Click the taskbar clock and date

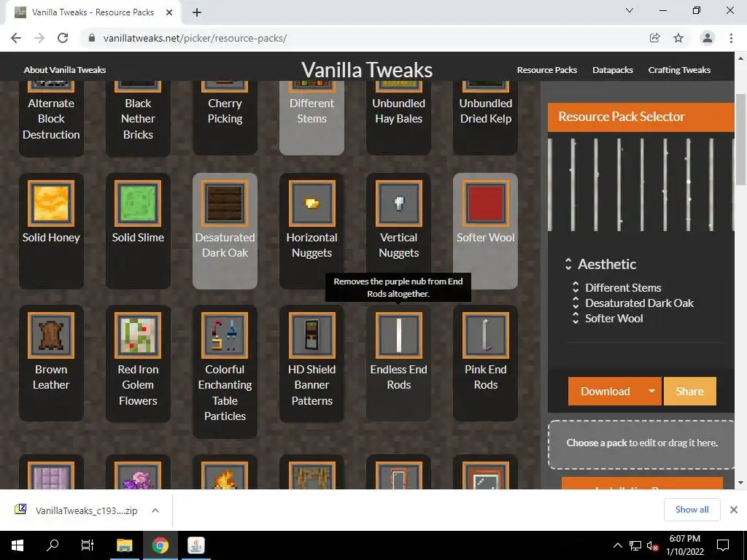pyautogui.click(x=684, y=545)
